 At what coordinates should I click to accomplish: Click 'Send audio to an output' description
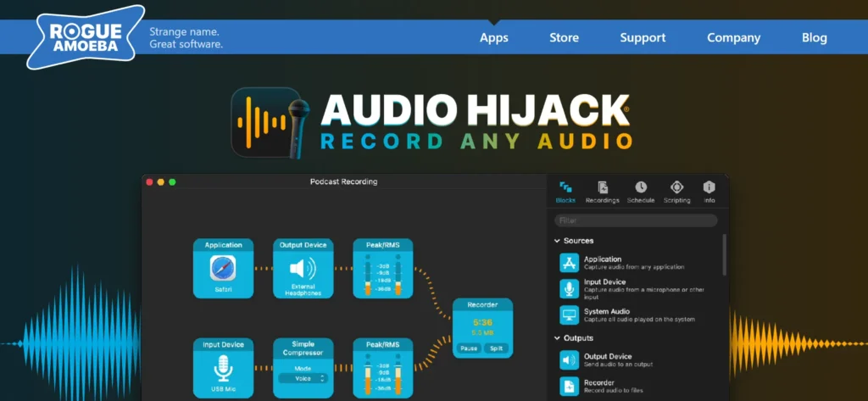618,365
